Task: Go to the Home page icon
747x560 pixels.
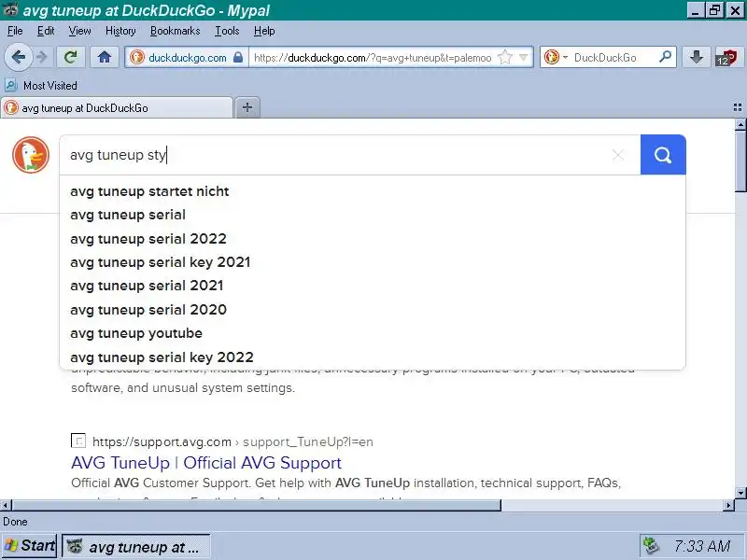Action: 105,58
